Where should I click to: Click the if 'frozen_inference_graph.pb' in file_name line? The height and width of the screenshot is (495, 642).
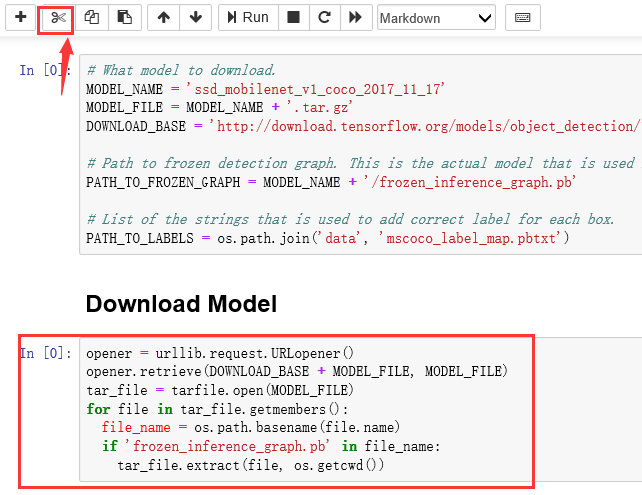click(271, 446)
